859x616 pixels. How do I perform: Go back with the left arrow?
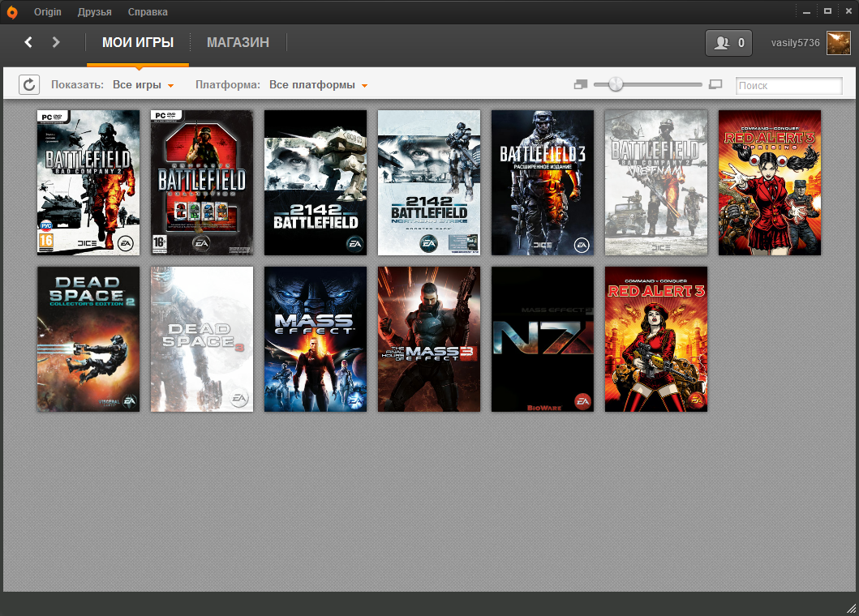pyautogui.click(x=28, y=42)
